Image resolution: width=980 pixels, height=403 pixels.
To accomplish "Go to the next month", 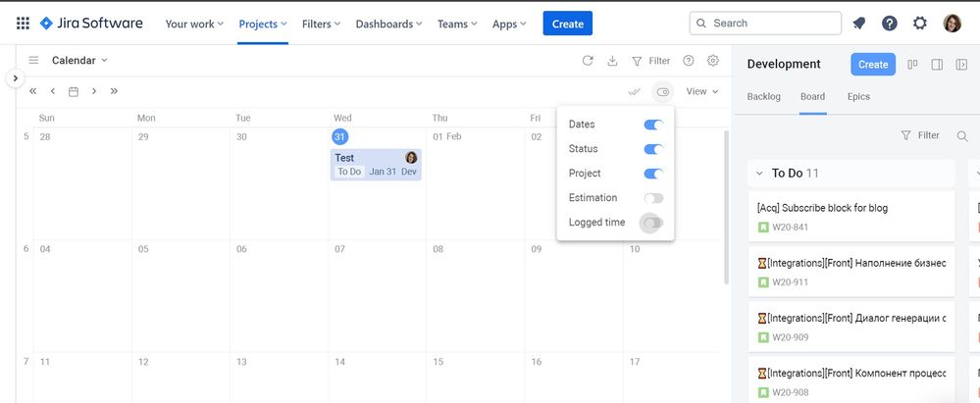I will (94, 91).
